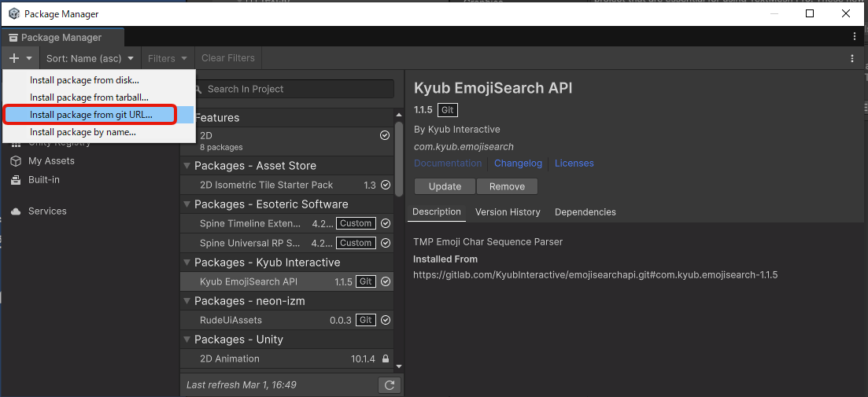The width and height of the screenshot is (868, 397).
Task: Click Git tag on Kyub EmojiSearch row
Action: point(365,282)
